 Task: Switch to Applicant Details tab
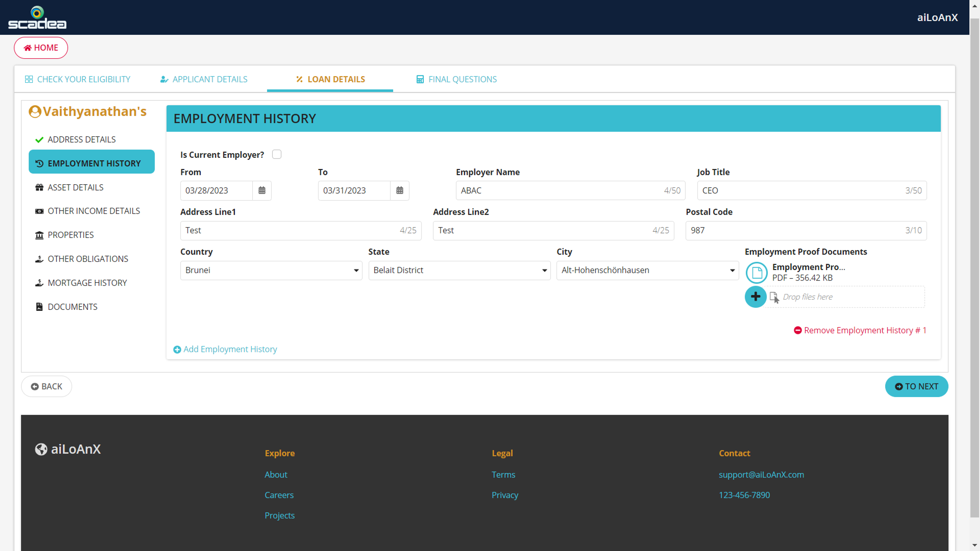[204, 80]
